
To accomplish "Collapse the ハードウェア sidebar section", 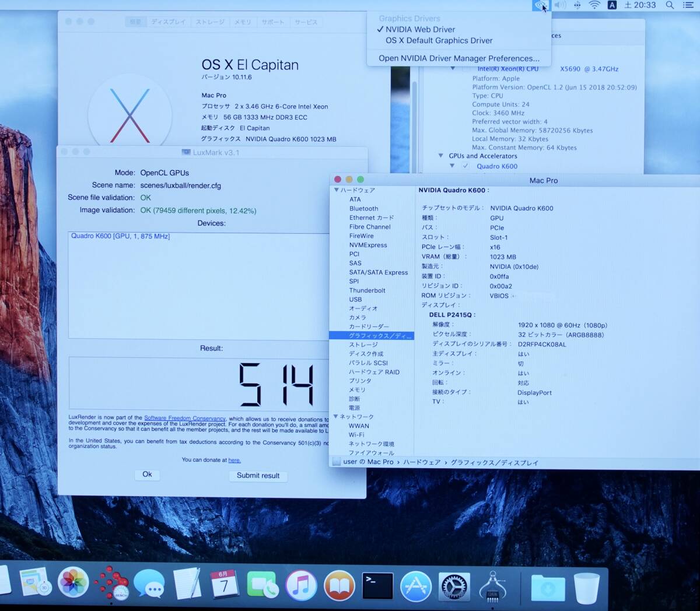I will coord(337,190).
